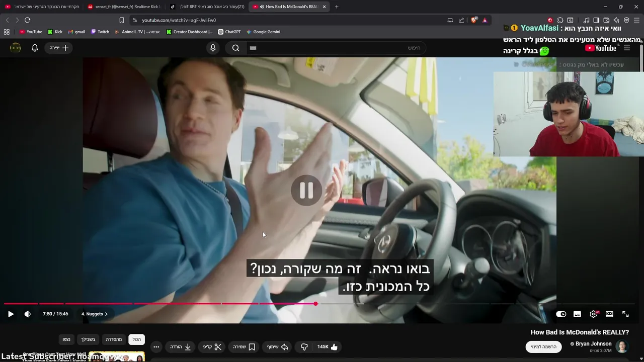
Task: Open Brave Shields lion icon
Action: pos(474,20)
